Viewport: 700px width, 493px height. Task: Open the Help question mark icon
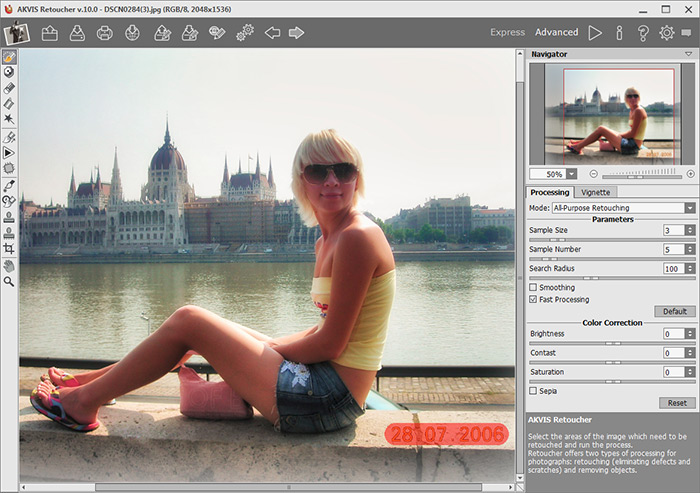point(643,33)
